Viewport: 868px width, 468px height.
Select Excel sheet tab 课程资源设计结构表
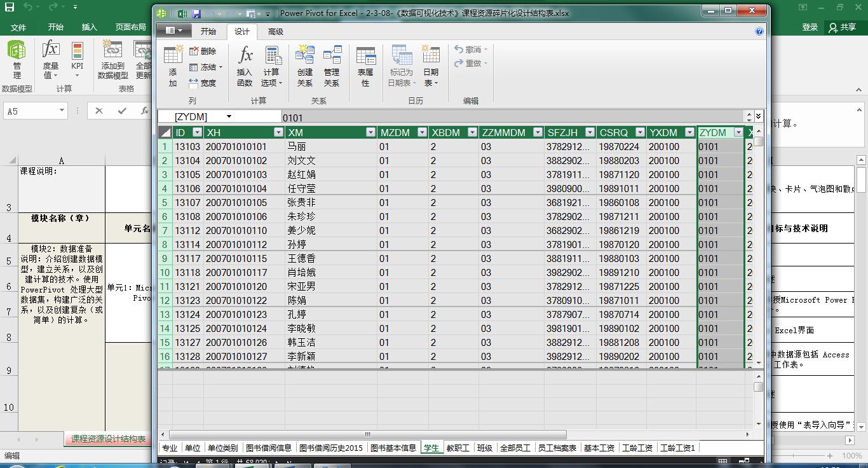tap(108, 439)
